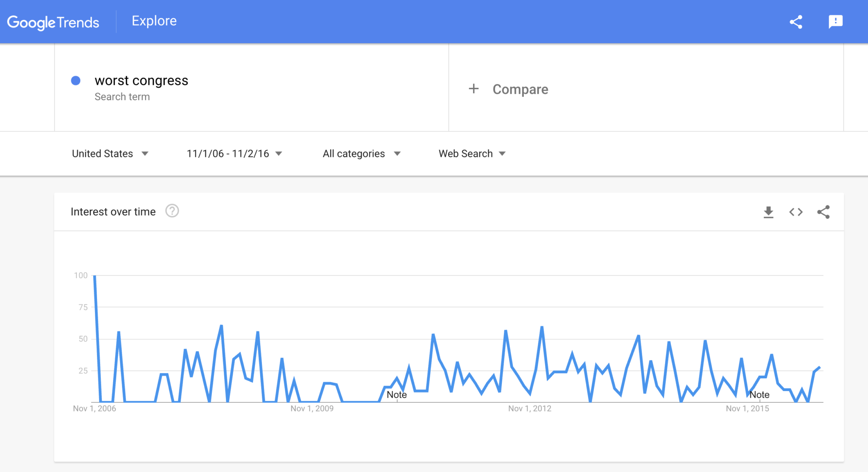
Task: Expand the United States region dropdown
Action: tap(110, 154)
